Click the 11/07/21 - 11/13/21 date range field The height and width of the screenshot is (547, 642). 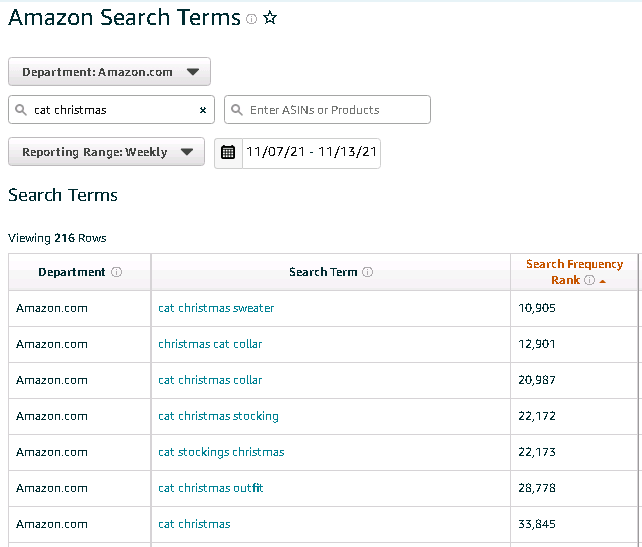(311, 152)
